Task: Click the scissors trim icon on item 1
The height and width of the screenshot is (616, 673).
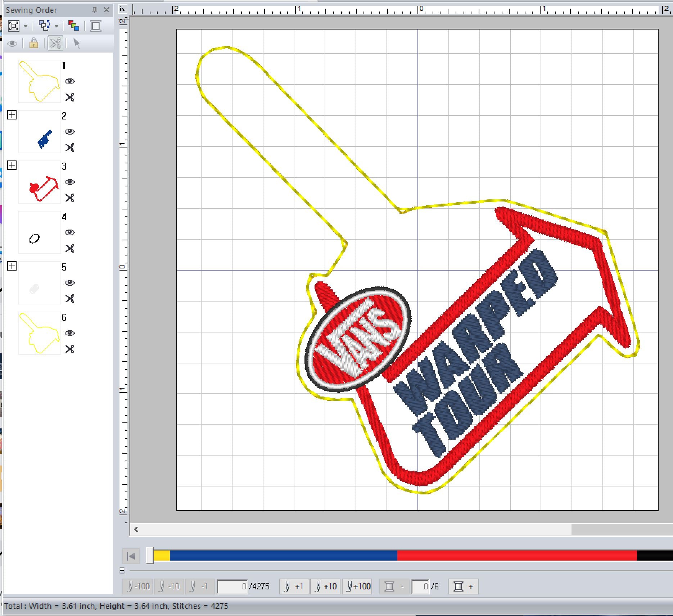Action: tap(70, 97)
